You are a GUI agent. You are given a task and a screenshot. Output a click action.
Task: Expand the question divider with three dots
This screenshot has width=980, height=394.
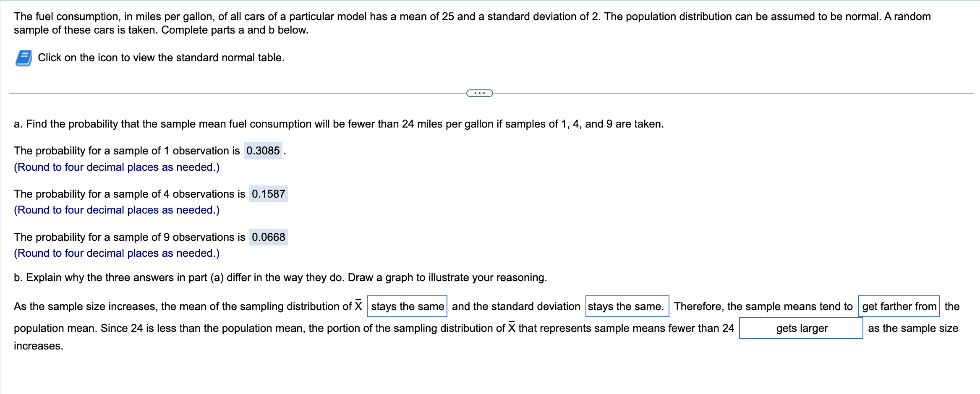coord(480,92)
